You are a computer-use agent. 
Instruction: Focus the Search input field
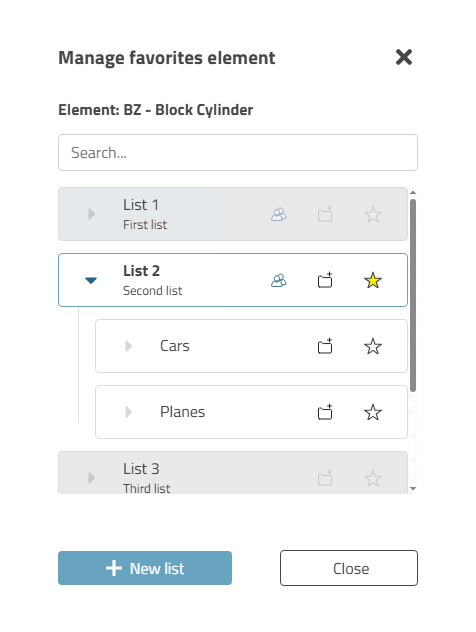pos(238,152)
